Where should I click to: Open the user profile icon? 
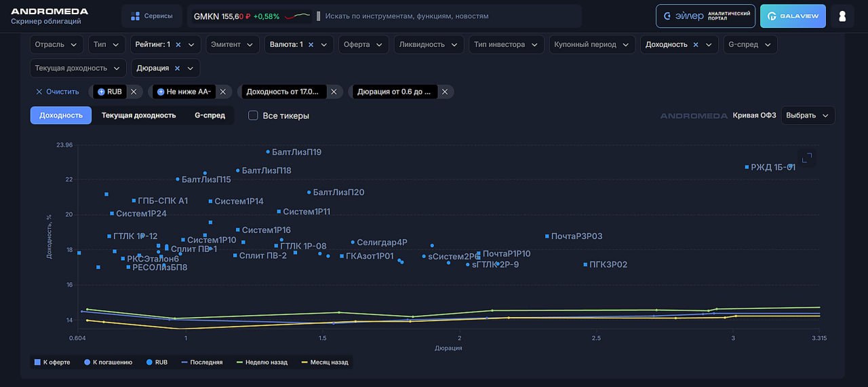842,16
